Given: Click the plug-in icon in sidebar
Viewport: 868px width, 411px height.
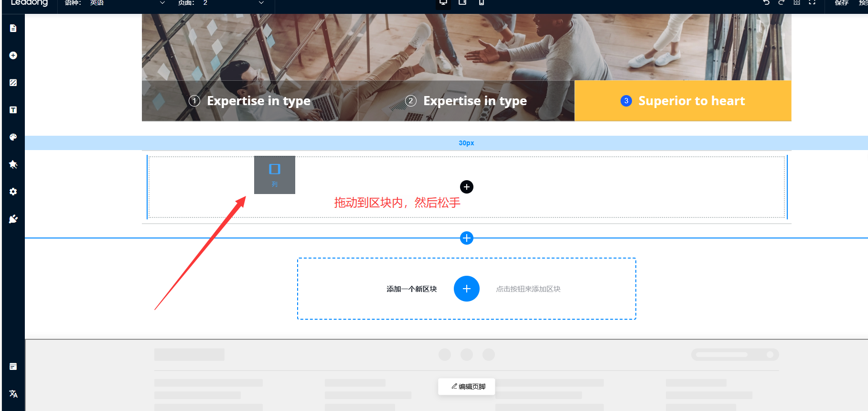Looking at the screenshot, I should [x=13, y=219].
